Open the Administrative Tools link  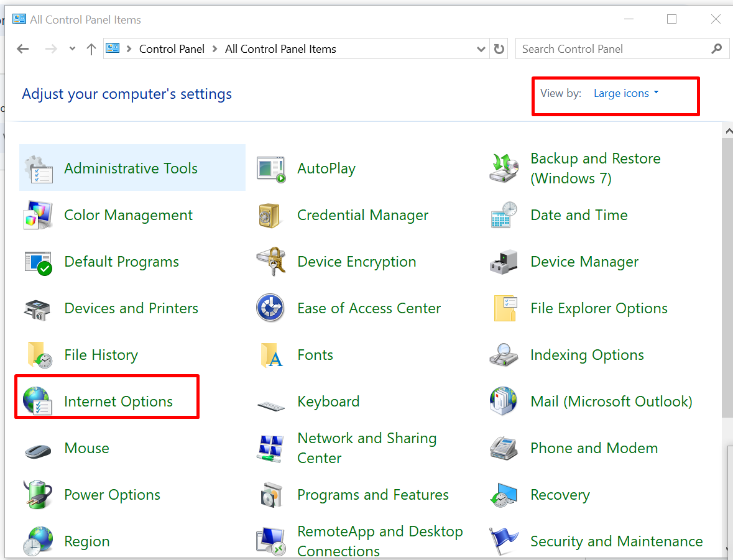tap(131, 168)
